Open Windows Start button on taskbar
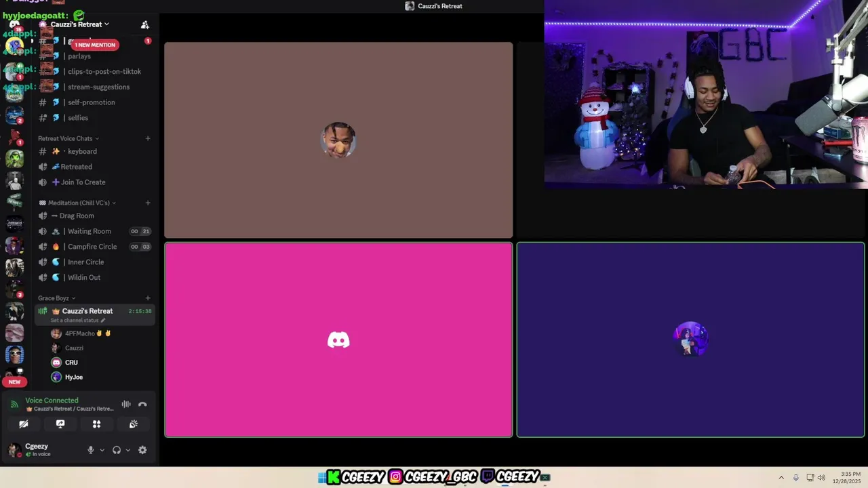 [x=321, y=477]
